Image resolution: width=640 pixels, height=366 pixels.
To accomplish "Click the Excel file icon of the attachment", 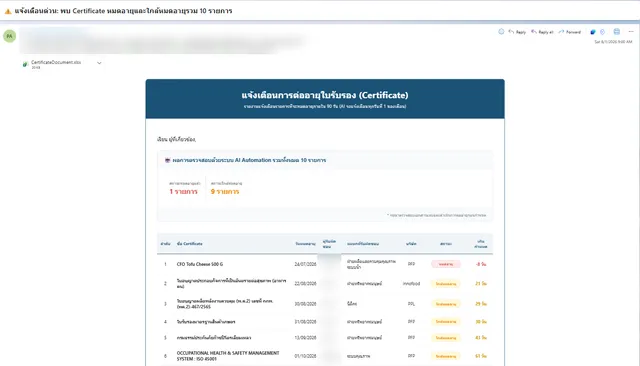I will [x=25, y=64].
